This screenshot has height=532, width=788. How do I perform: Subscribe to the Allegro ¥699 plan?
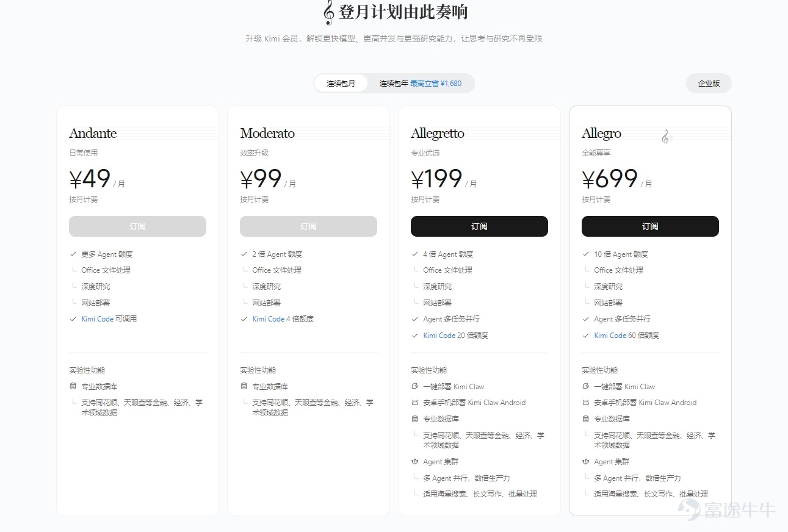(650, 226)
